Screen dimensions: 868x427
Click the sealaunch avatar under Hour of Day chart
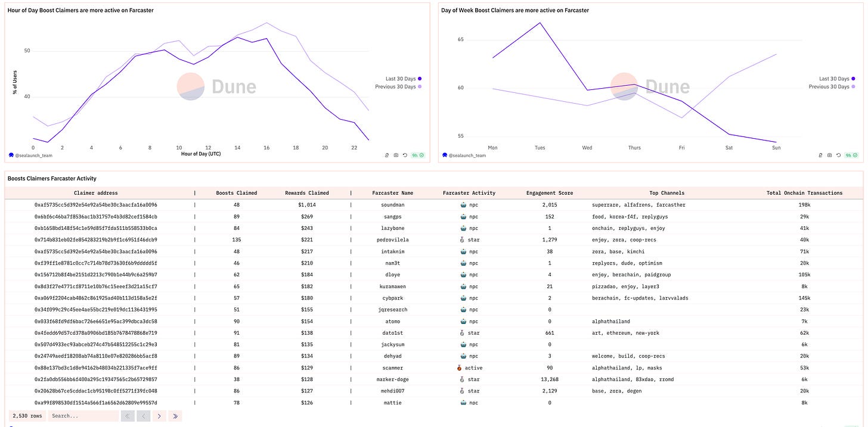(11, 155)
